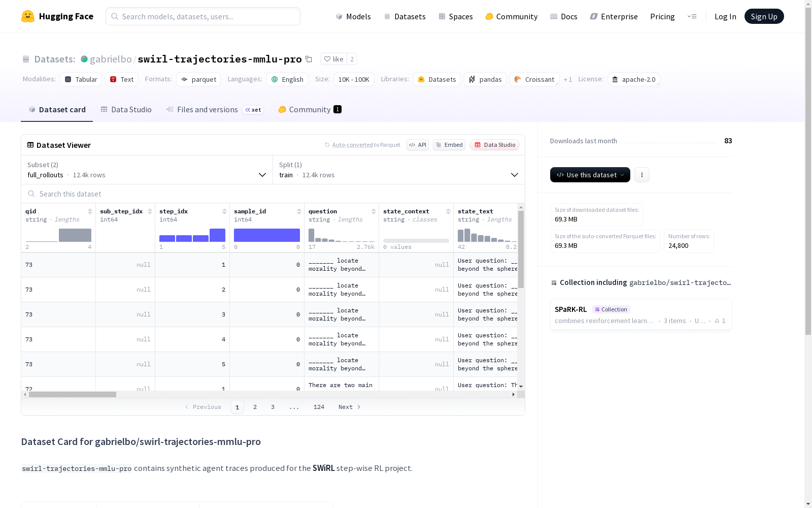812x508 pixels.
Task: Click the main search models field
Action: (x=203, y=16)
